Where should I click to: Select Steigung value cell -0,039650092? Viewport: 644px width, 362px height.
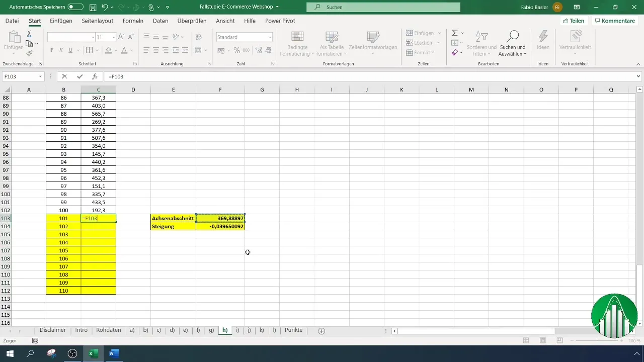pos(220,226)
